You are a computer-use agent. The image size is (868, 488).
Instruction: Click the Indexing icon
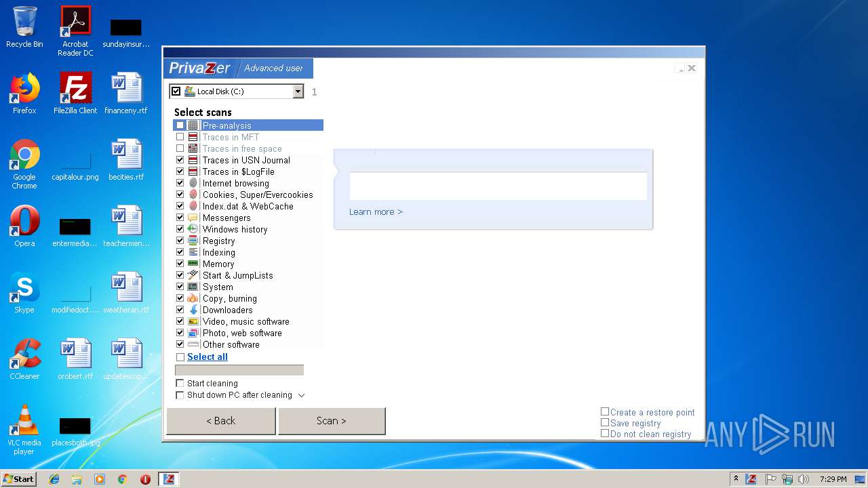(193, 252)
